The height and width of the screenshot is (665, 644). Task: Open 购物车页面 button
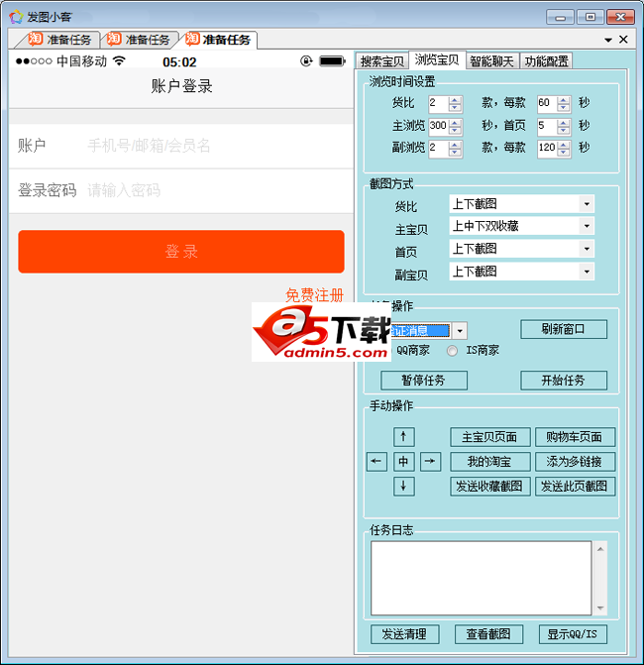coord(575,437)
